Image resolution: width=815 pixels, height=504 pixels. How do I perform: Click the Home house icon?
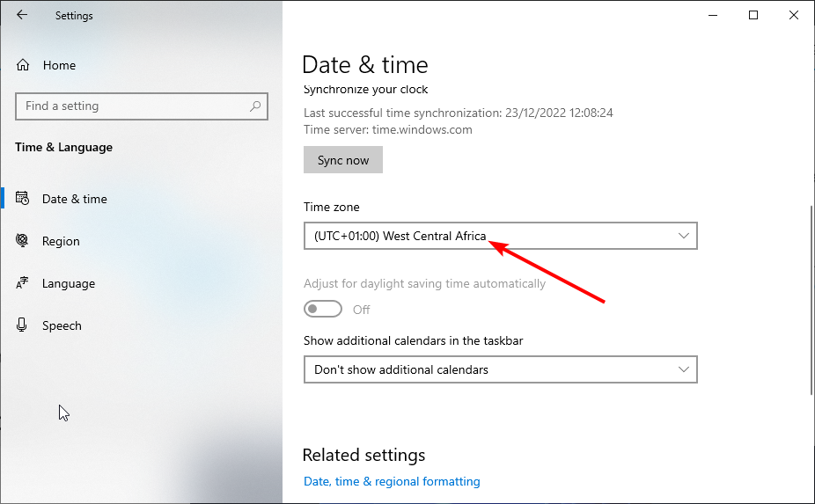(x=23, y=65)
